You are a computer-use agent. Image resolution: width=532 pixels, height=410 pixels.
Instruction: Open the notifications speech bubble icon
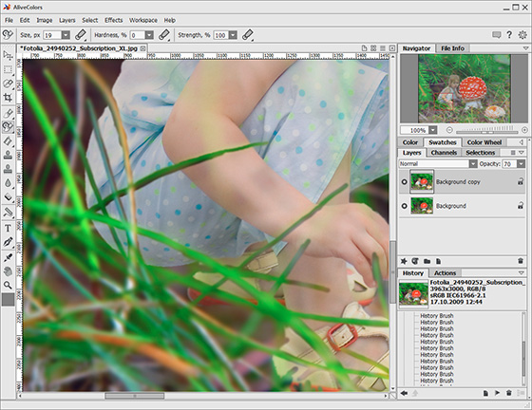click(x=496, y=34)
